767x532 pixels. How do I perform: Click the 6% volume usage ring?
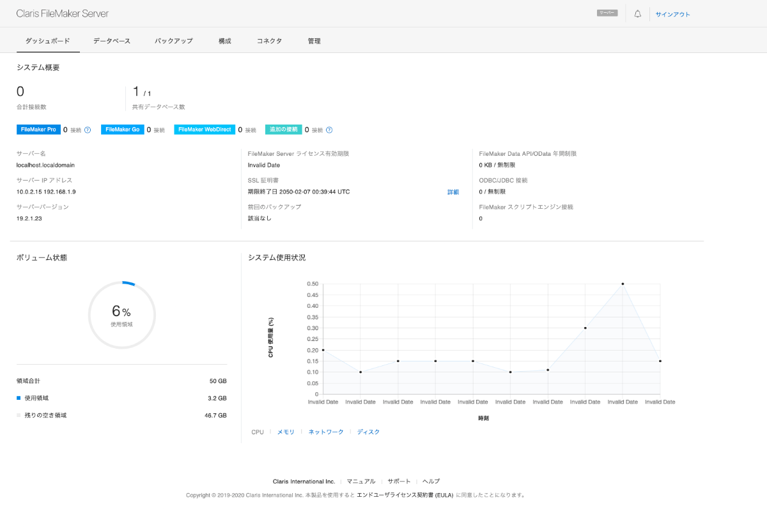121,315
